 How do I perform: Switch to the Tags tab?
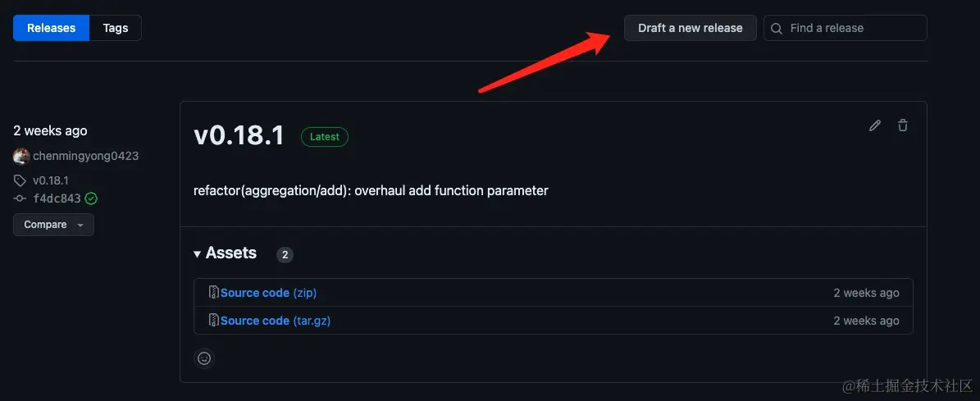pyautogui.click(x=116, y=28)
